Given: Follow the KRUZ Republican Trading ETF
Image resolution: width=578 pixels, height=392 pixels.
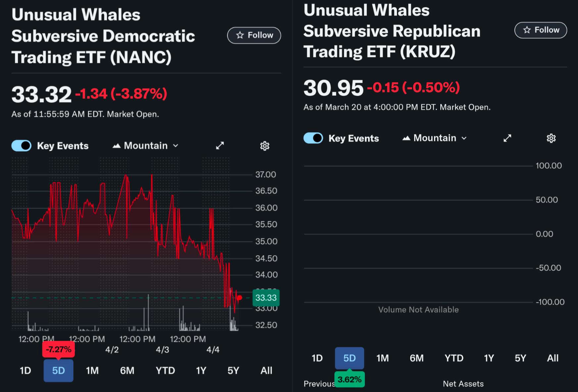Looking at the screenshot, I should pyautogui.click(x=541, y=30).
